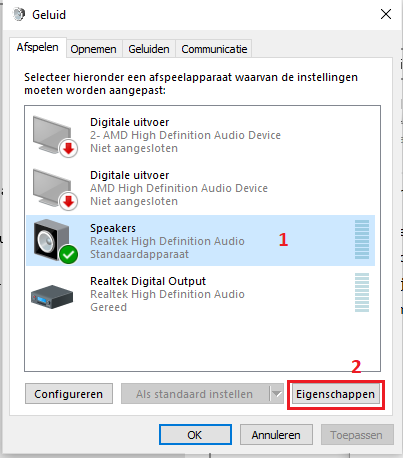Viewport: 403px width, 458px height.
Task: Open the Geluiden tab
Action: click(149, 49)
